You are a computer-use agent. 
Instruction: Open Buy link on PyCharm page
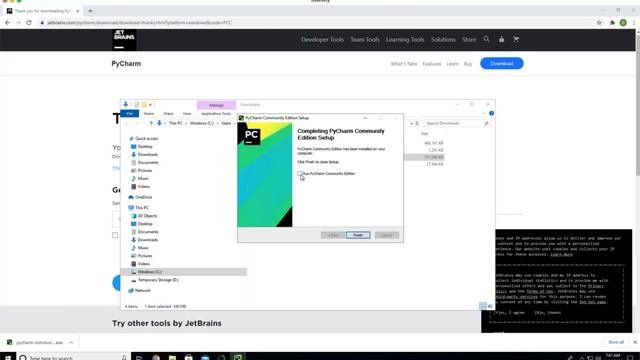point(468,64)
